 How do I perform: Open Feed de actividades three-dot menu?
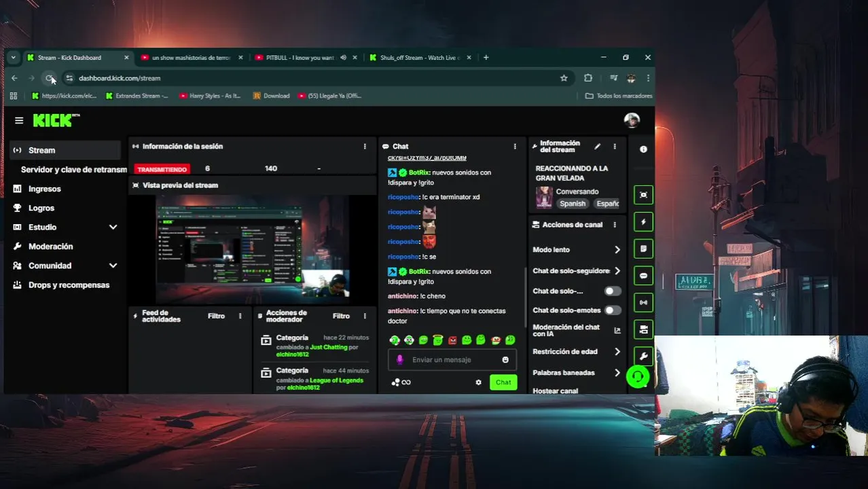[240, 316]
